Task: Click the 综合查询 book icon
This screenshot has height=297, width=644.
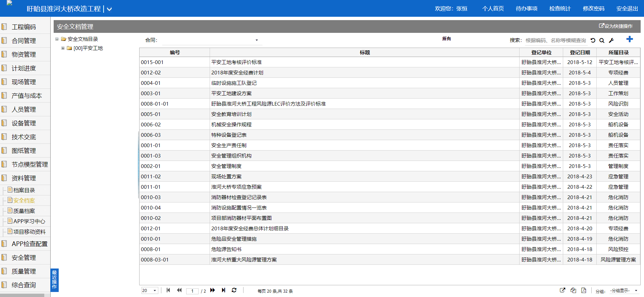Action: (4, 285)
